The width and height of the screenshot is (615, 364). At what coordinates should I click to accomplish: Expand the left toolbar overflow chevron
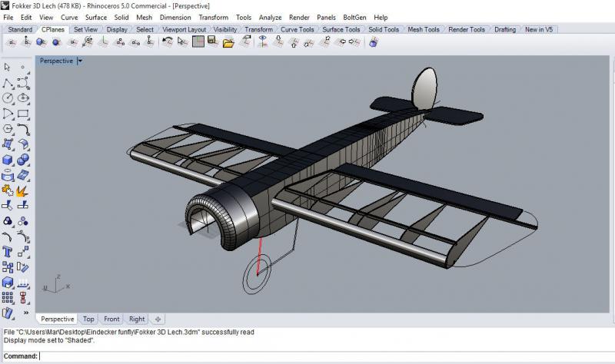point(28,313)
